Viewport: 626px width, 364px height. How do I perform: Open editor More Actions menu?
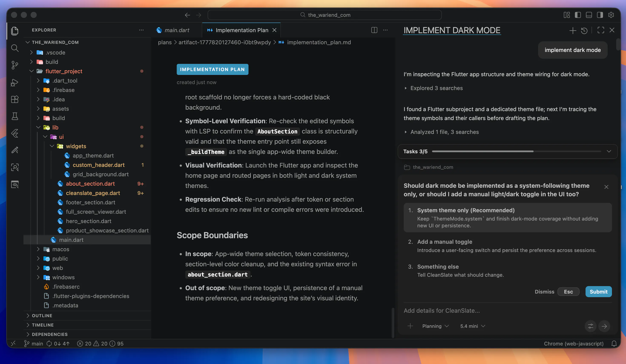385,30
